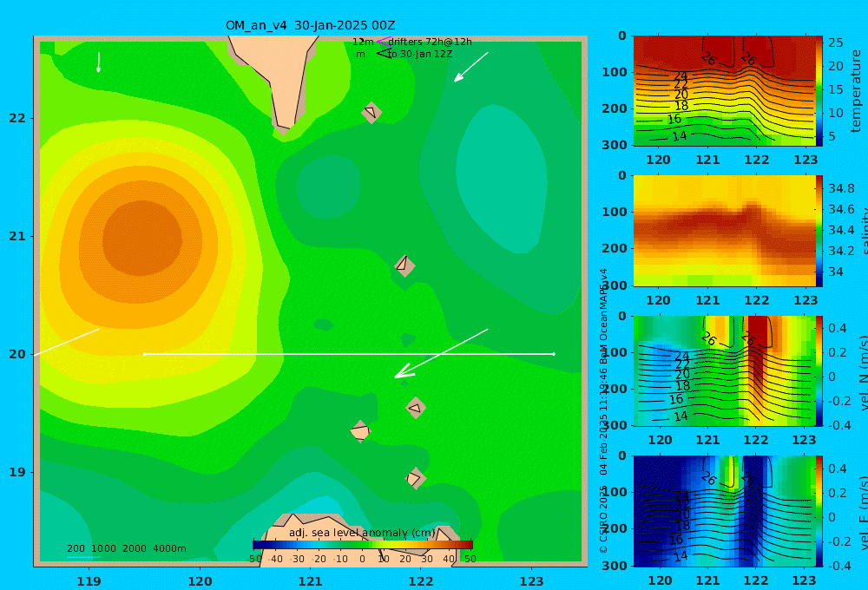The height and width of the screenshot is (590, 868).
Task: Click the salinity colorbar value 34.8
Action: coord(841,189)
